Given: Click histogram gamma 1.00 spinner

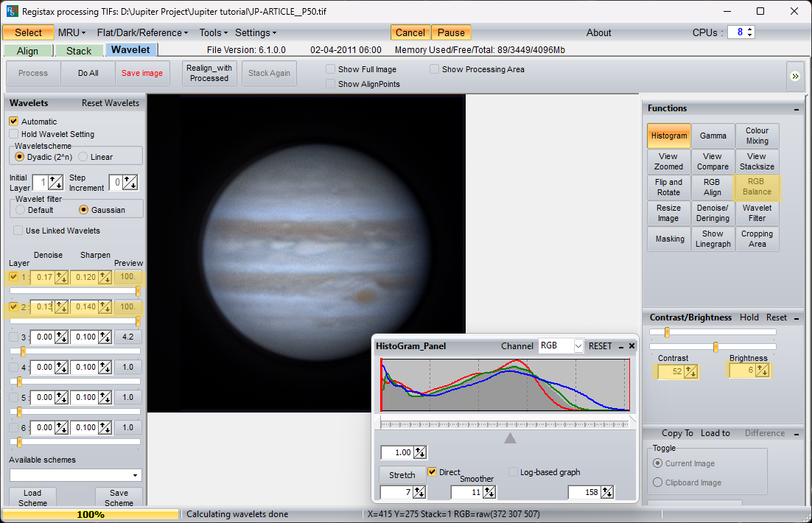Looking at the screenshot, I should 420,452.
